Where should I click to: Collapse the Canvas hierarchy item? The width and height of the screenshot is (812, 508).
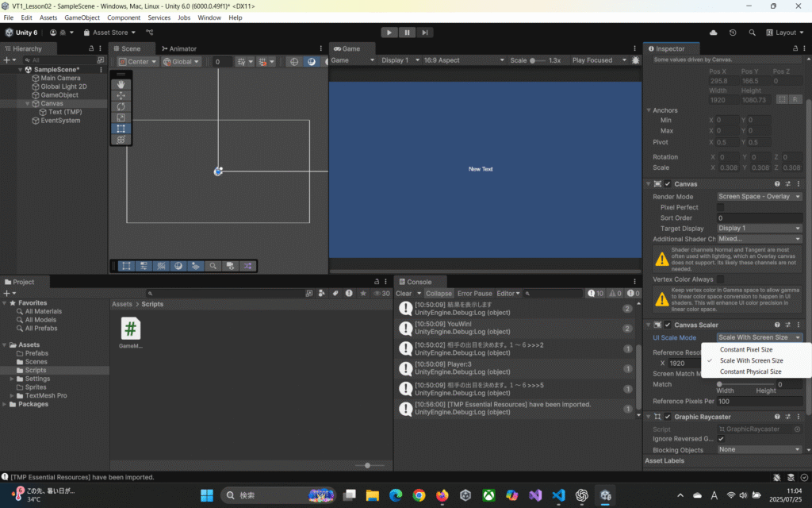28,104
